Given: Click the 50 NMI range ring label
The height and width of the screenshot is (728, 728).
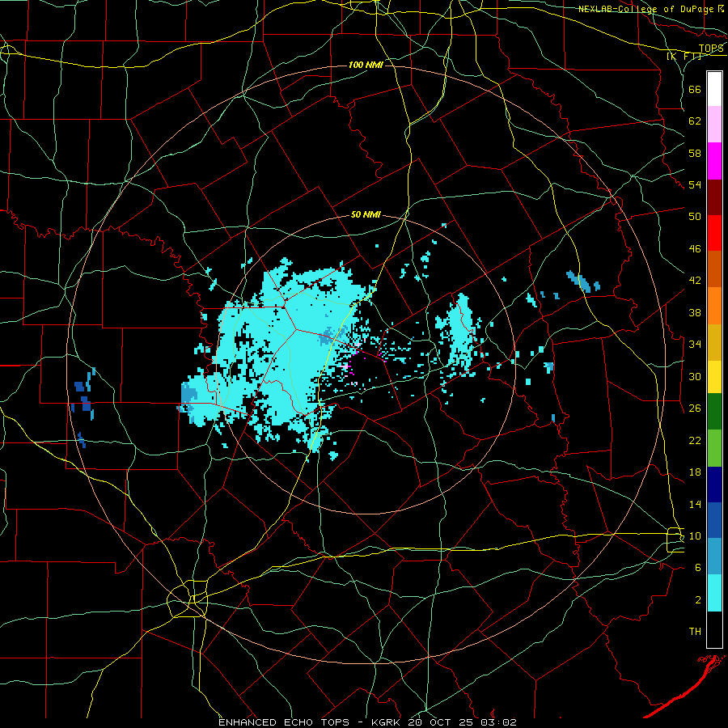Looking at the screenshot, I should 366,214.
